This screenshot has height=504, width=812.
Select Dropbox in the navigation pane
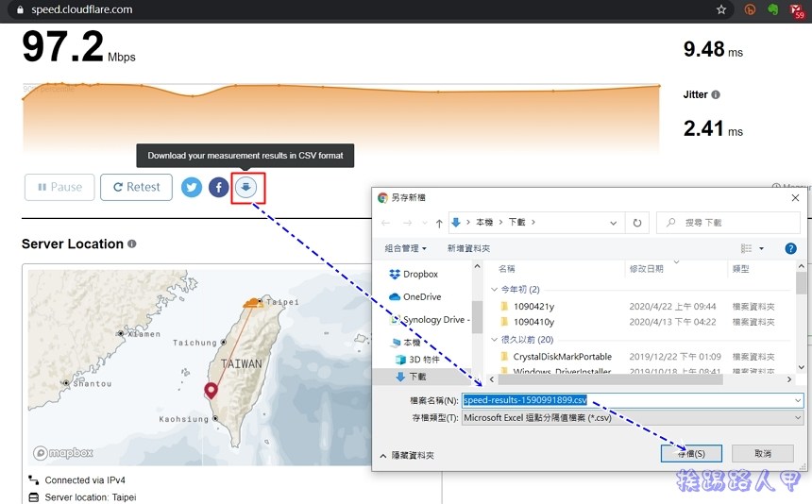click(x=419, y=275)
